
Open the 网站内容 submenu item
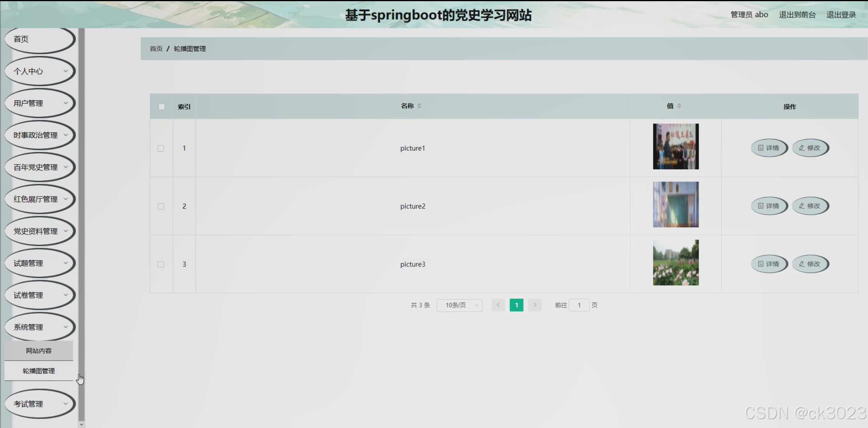(x=39, y=351)
